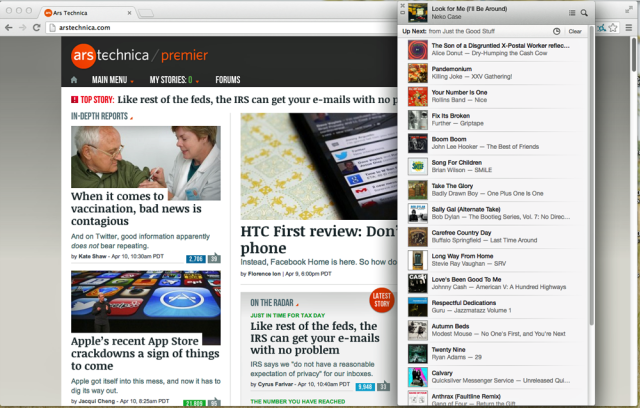The width and height of the screenshot is (640, 408).
Task: Click the Florence Ion author link
Action: tap(264, 274)
